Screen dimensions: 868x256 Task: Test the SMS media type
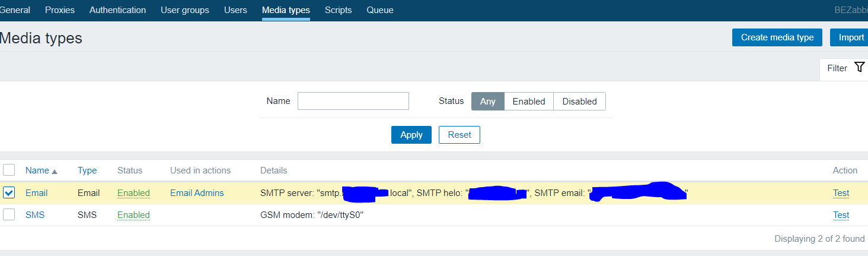point(841,215)
